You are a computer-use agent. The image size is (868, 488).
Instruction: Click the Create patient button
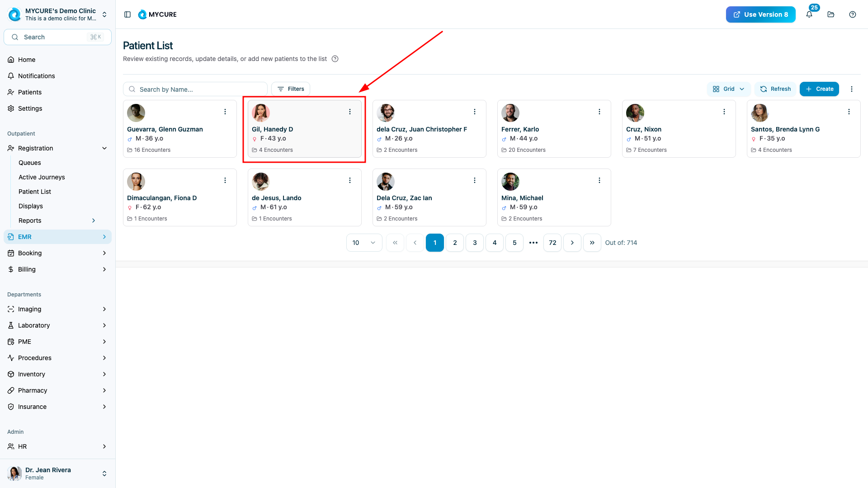coord(819,89)
